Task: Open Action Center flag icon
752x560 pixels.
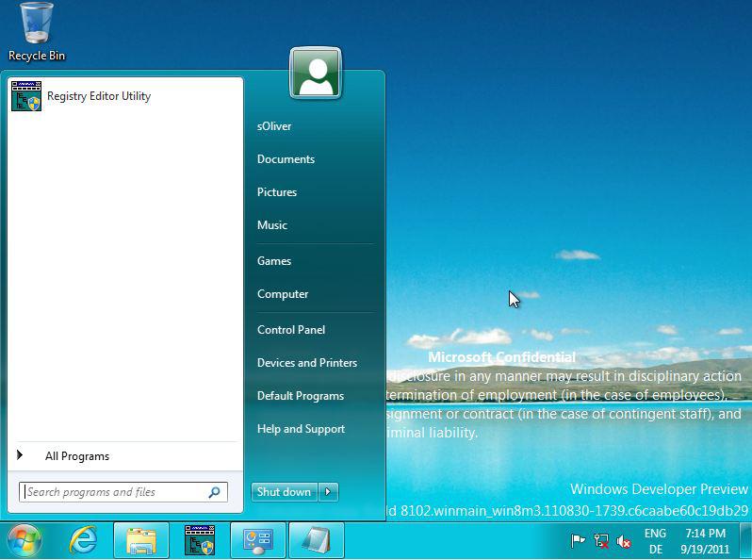Action: [578, 541]
